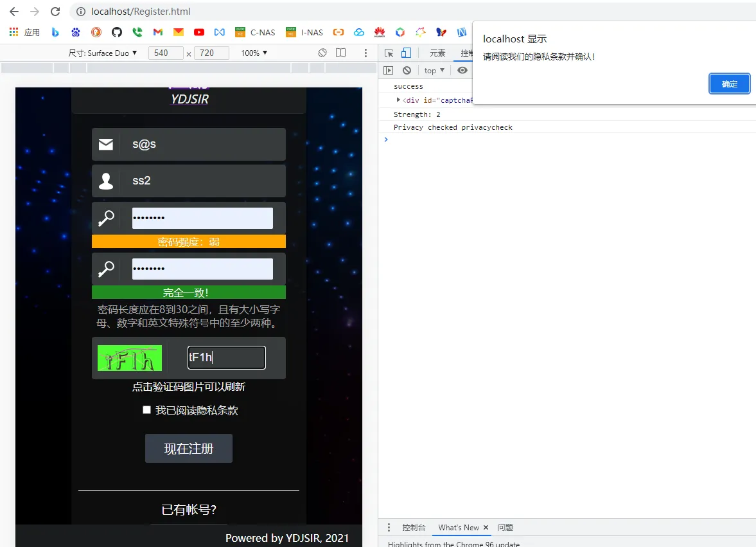Click the 确定 button in alert dialog
The height and width of the screenshot is (547, 756).
pyautogui.click(x=729, y=84)
